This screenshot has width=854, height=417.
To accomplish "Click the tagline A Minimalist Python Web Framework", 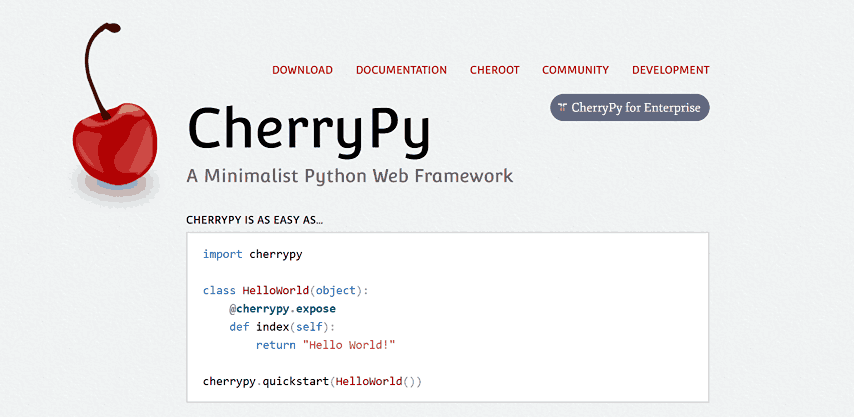I will (x=350, y=176).
